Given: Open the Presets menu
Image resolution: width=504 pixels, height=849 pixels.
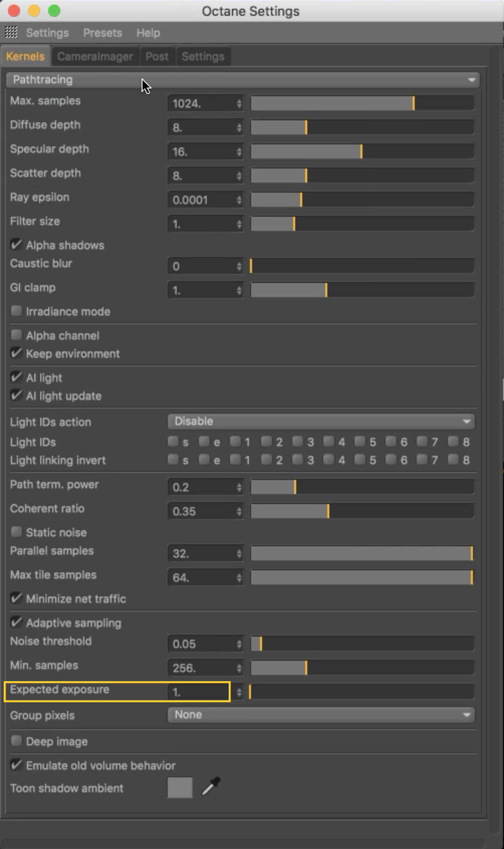Looking at the screenshot, I should pos(103,33).
